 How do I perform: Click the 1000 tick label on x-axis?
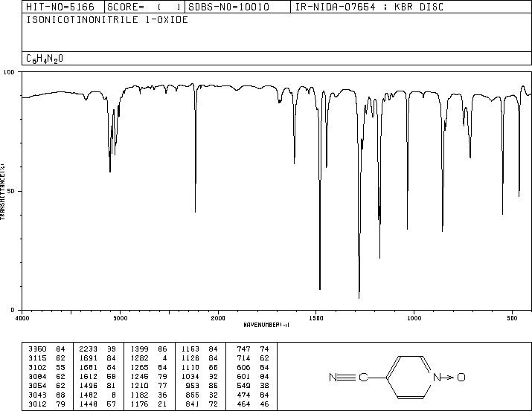point(414,318)
